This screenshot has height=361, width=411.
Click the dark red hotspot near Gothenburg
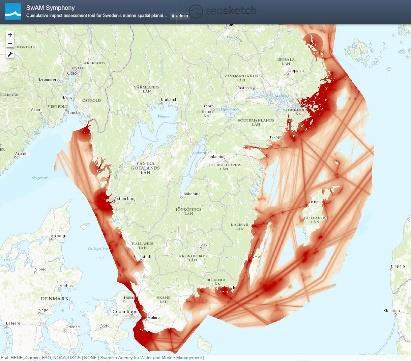pyautogui.click(x=103, y=202)
